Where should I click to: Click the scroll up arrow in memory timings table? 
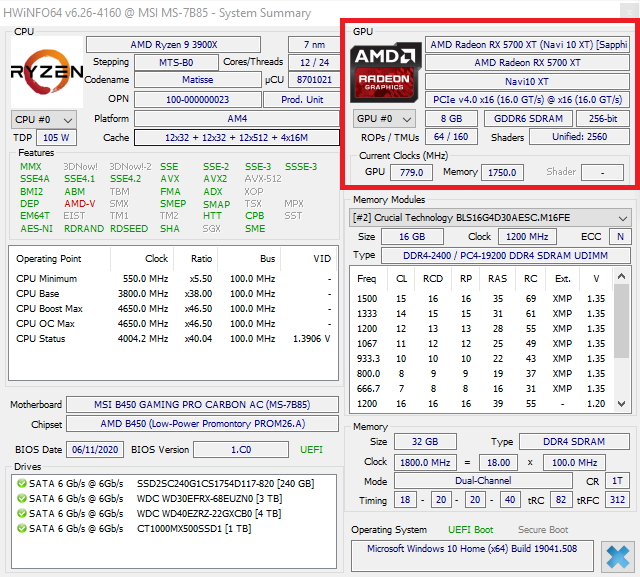(621, 277)
